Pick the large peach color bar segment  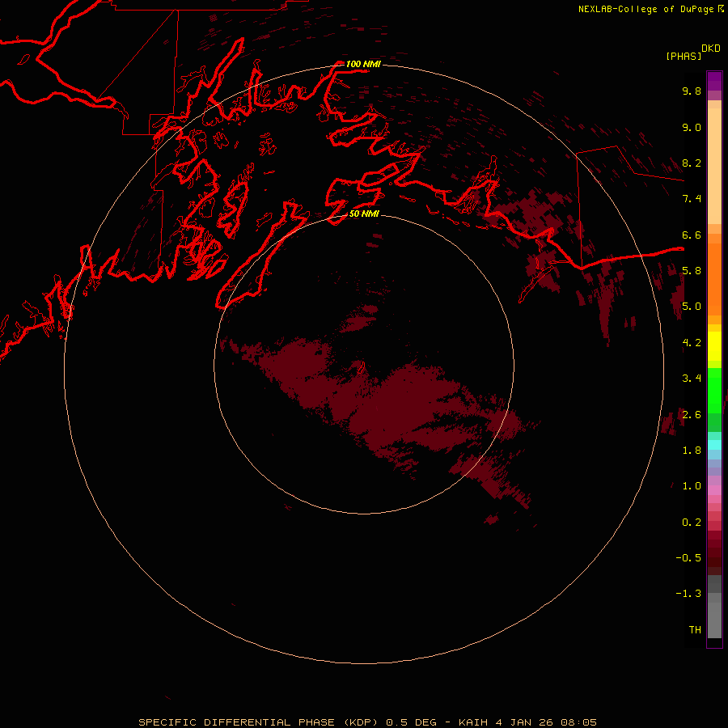click(714, 166)
